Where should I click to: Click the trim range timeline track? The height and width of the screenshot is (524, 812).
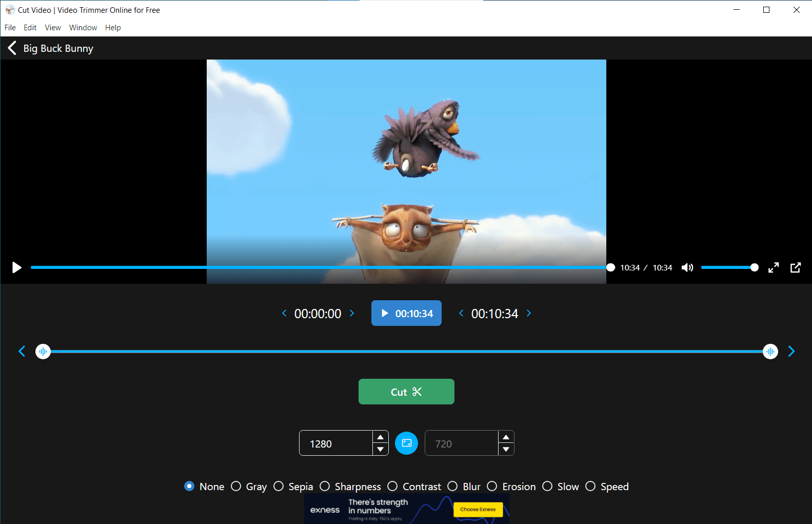pyautogui.click(x=407, y=352)
